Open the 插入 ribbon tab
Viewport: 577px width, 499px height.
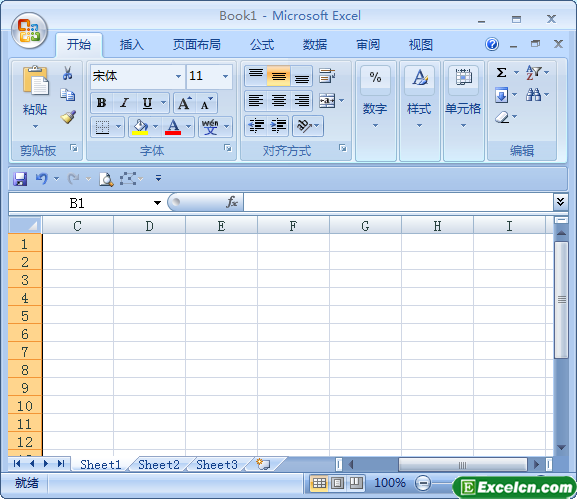pyautogui.click(x=131, y=45)
